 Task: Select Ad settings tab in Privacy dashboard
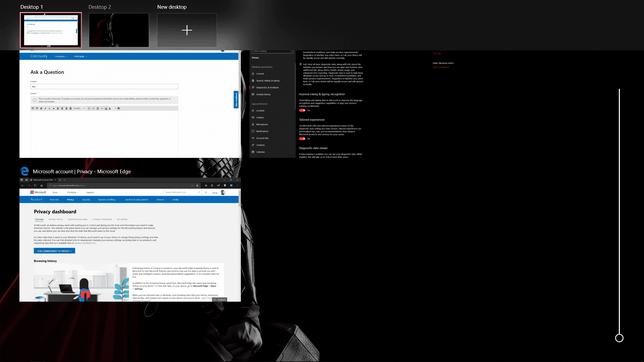122,219
